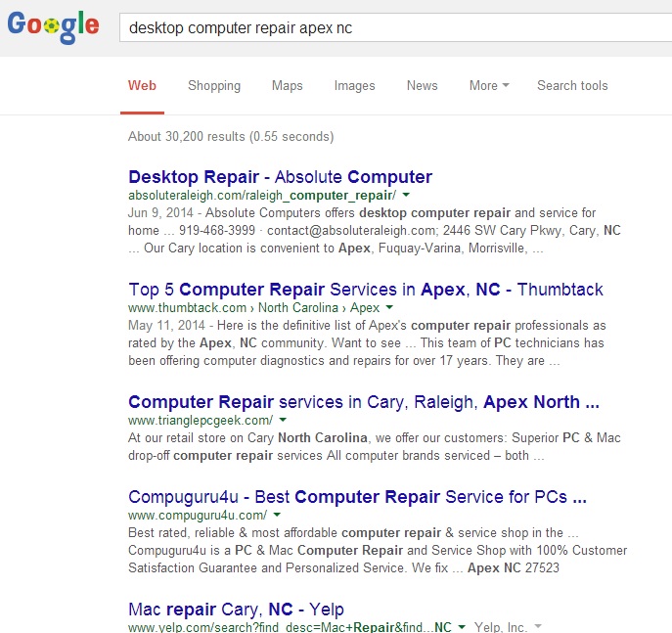Expand gray dropdown arrow after Yelp, Inc.
Viewport: 672px width, 633px height.
(x=538, y=626)
